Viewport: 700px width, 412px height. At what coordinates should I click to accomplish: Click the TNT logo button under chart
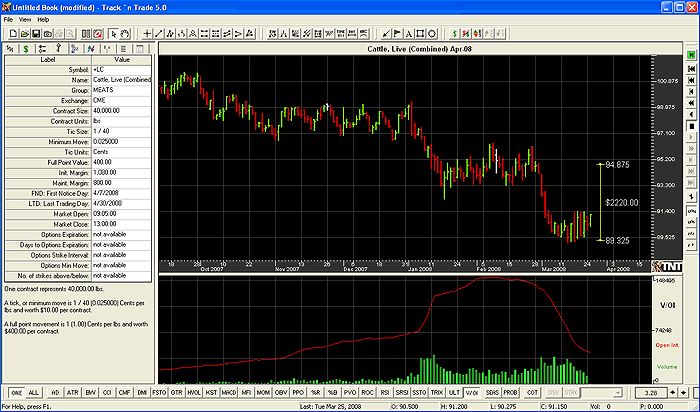click(667, 266)
